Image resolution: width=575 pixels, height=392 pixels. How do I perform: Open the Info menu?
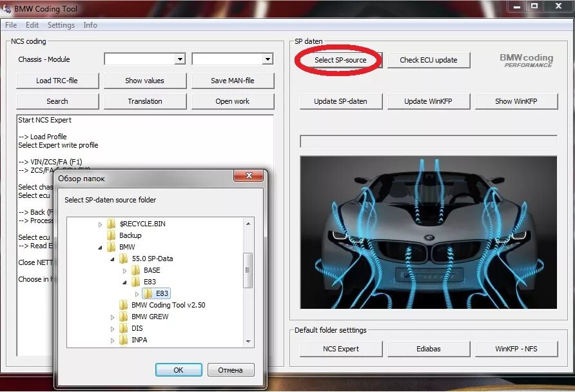90,25
